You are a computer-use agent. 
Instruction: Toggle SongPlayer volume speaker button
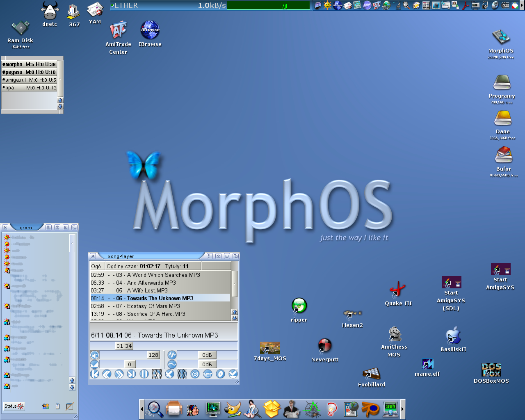pyautogui.click(x=95, y=355)
